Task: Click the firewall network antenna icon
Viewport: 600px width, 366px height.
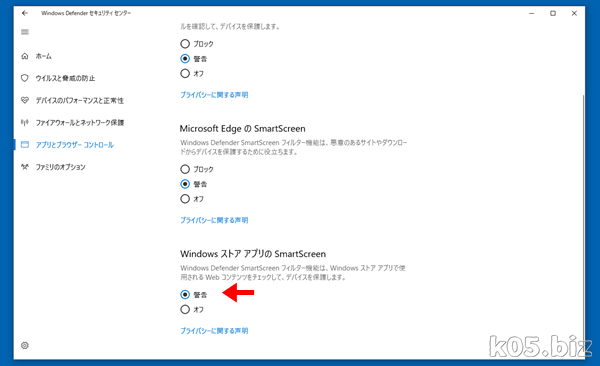Action: point(25,123)
